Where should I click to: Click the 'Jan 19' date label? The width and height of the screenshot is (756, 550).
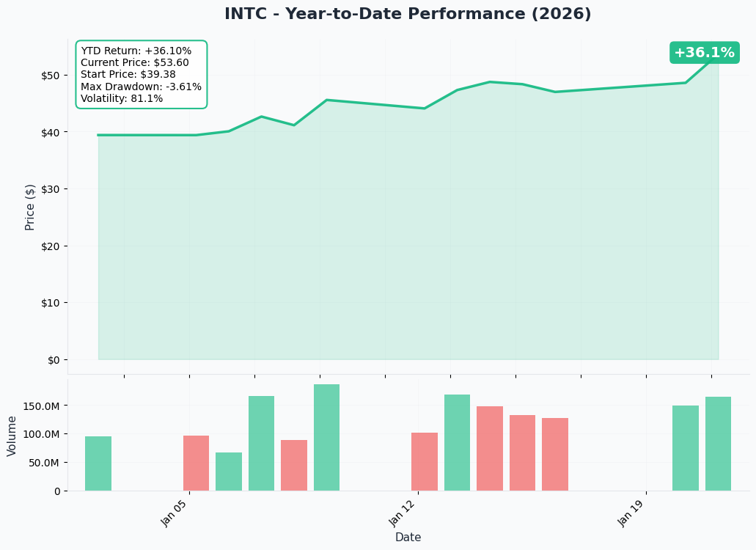[x=630, y=513]
